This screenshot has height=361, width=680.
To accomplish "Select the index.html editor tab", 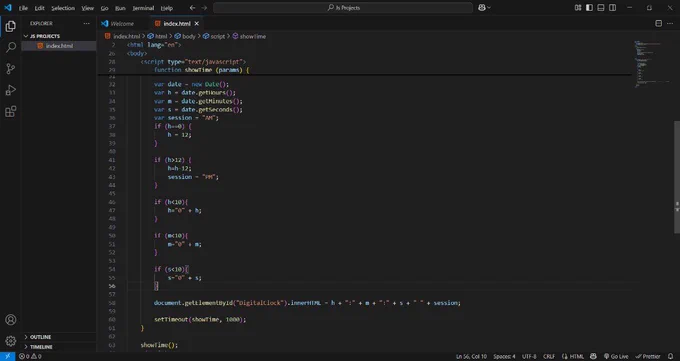I will (x=177, y=23).
